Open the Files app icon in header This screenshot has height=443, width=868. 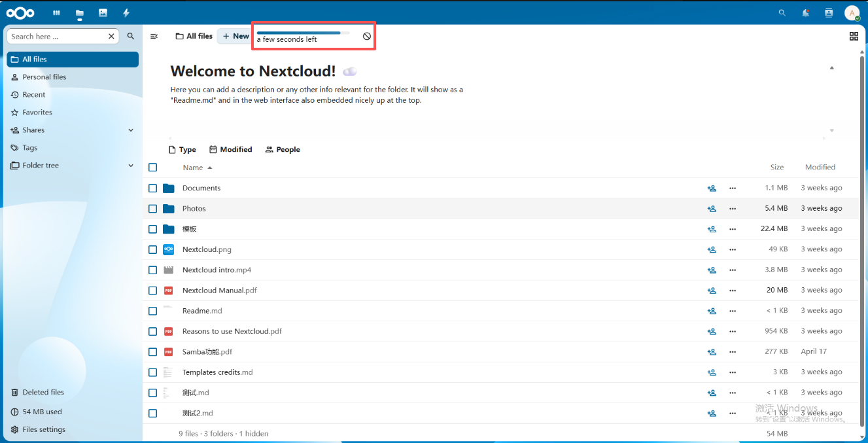tap(80, 12)
